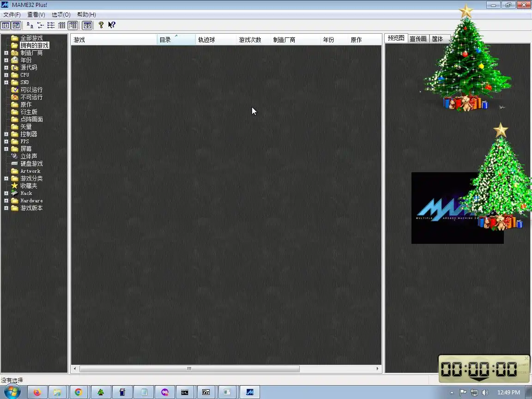The image size is (532, 399).
Task: Expand the CPU tree node
Action: click(x=6, y=75)
